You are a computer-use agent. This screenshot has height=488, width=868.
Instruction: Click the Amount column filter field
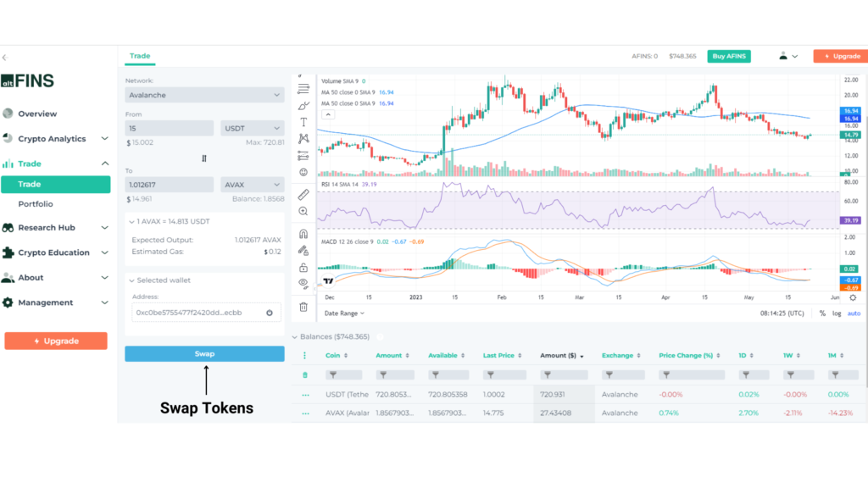point(395,375)
